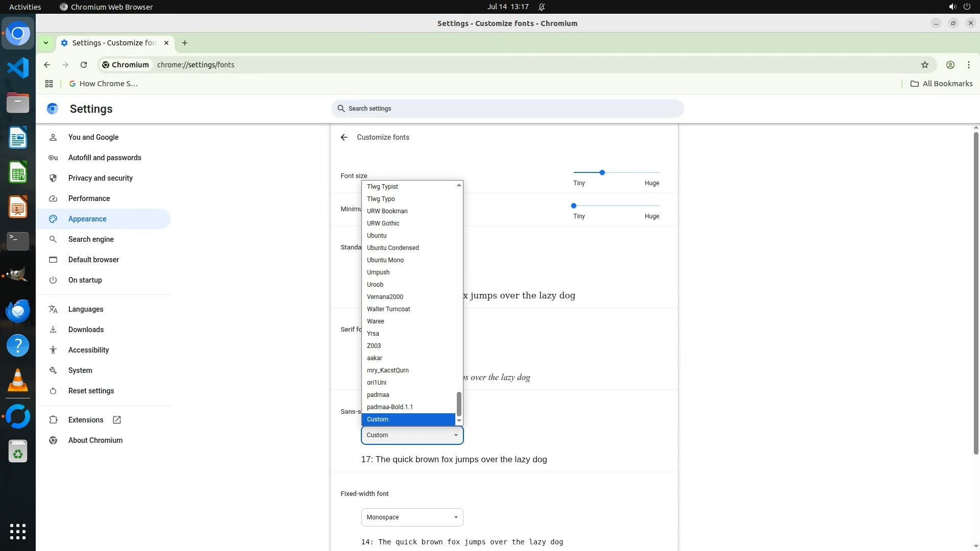Open the profile avatar icon
This screenshot has width=980, height=551.
[950, 65]
